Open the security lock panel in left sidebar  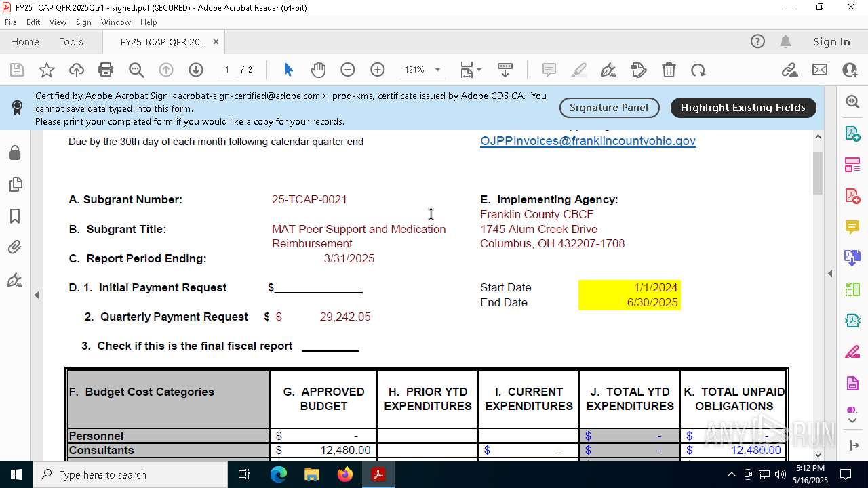coord(15,152)
